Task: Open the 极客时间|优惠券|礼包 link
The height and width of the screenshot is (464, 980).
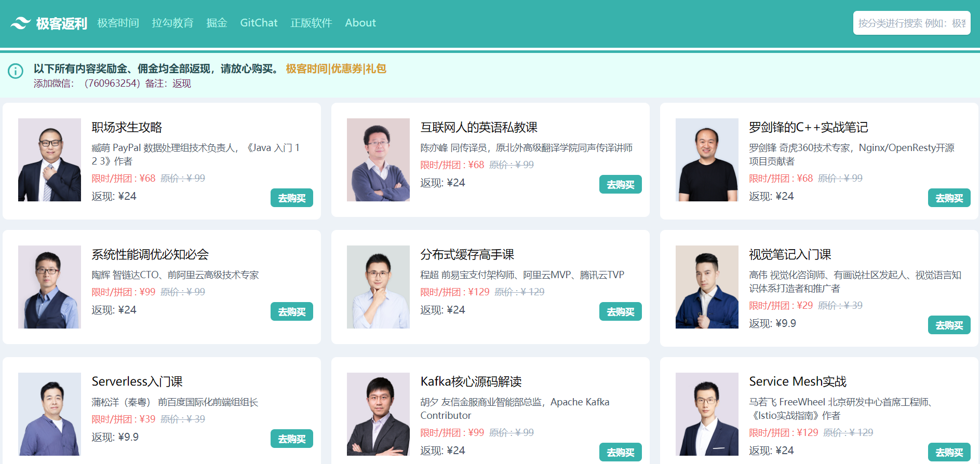Action: pyautogui.click(x=336, y=69)
